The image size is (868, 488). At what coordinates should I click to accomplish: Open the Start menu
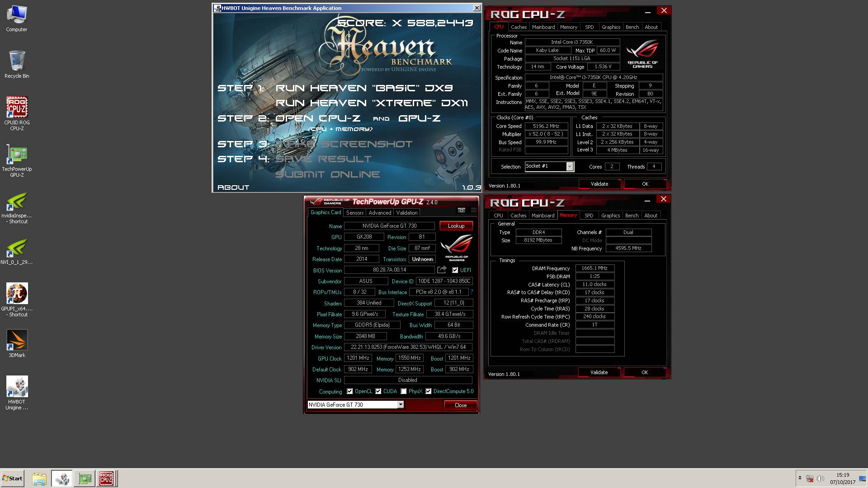[12, 479]
